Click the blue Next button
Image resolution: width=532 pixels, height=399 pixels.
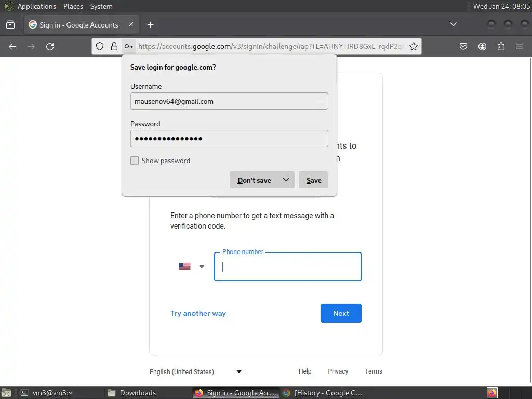tap(341, 313)
